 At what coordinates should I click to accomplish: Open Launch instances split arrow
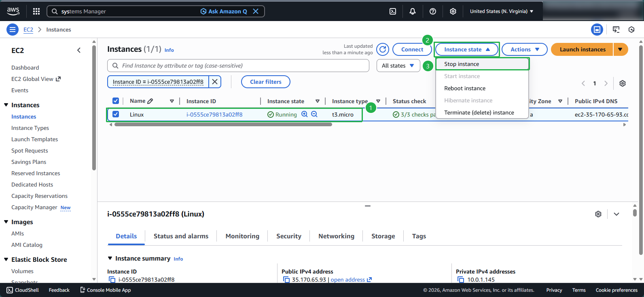pos(621,49)
